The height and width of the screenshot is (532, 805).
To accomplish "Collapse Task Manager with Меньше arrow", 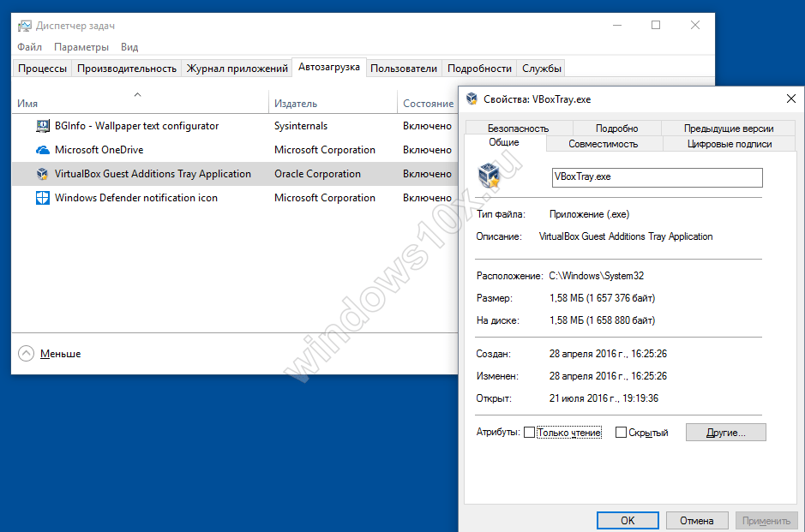I will [x=27, y=353].
